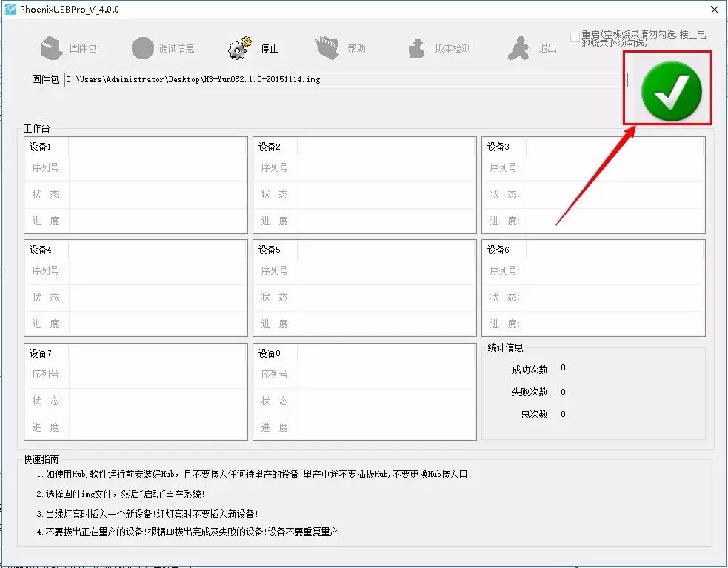Select the 设备2 device panel
The width and height of the screenshot is (728, 568).
364,184
